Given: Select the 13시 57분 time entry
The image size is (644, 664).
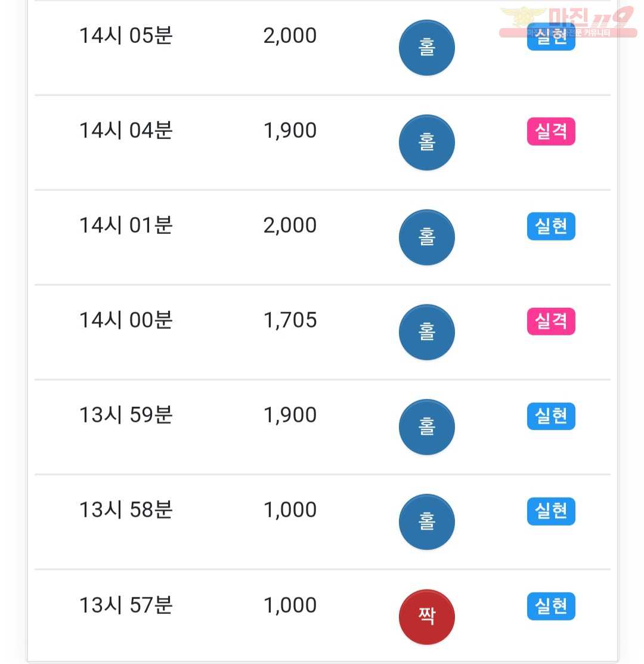Looking at the screenshot, I should pos(126,605).
